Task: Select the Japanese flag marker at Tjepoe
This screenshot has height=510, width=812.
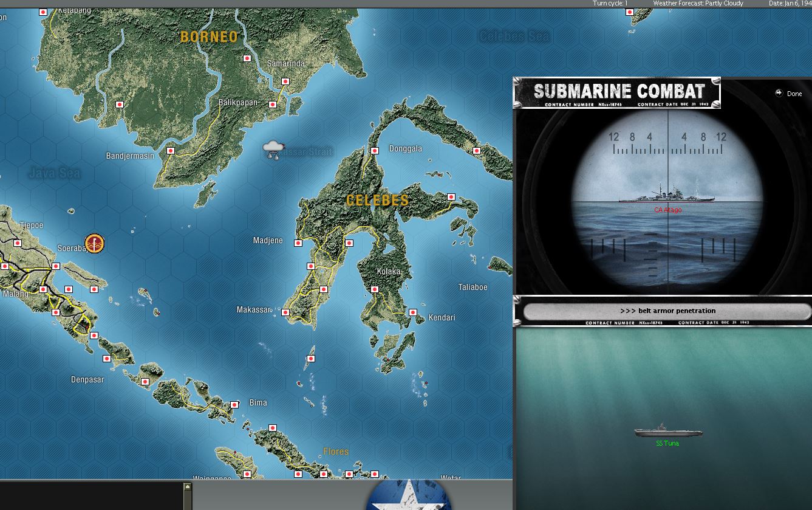Action: point(18,243)
